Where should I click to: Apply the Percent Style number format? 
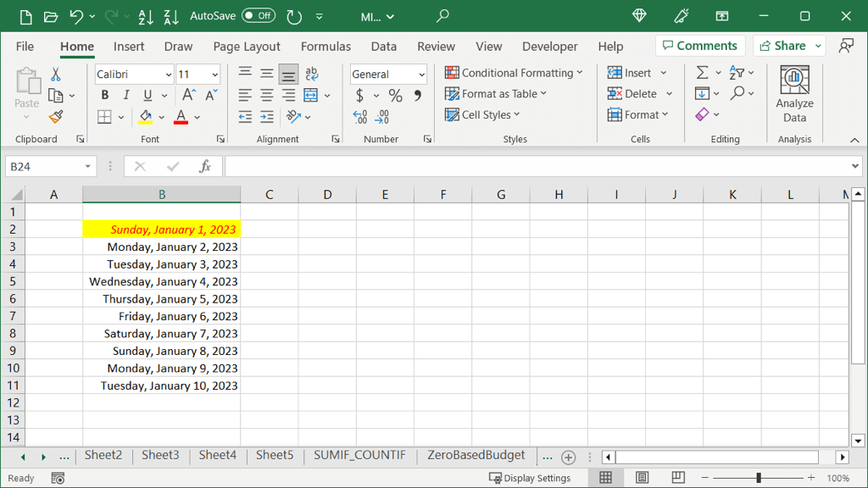click(395, 96)
